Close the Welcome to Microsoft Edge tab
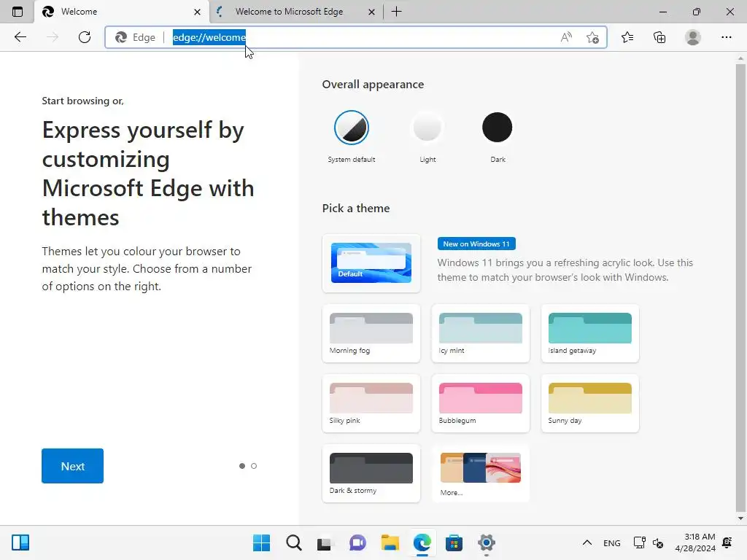This screenshot has width=747, height=560. (x=371, y=12)
